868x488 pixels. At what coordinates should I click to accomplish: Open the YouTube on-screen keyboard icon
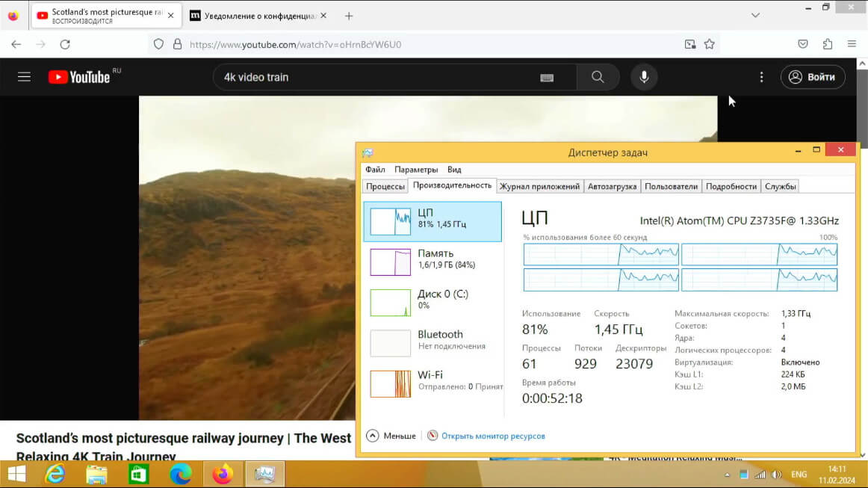click(x=547, y=78)
